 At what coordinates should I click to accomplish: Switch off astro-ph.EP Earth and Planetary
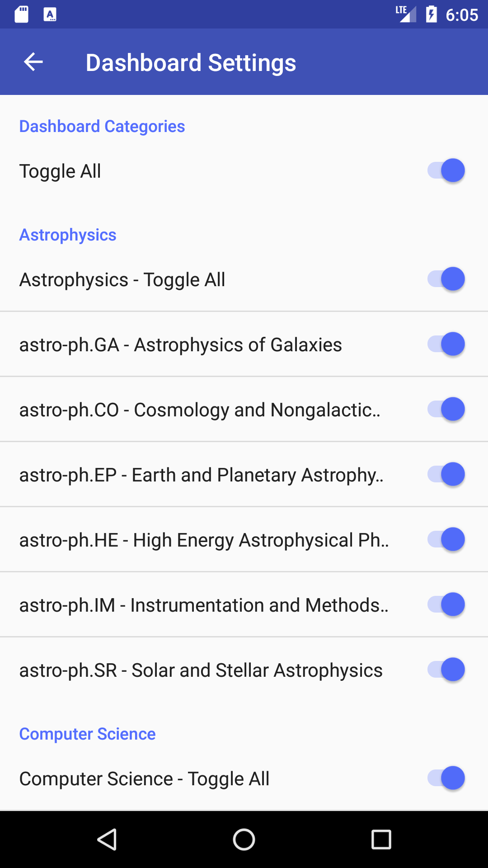[x=446, y=474]
